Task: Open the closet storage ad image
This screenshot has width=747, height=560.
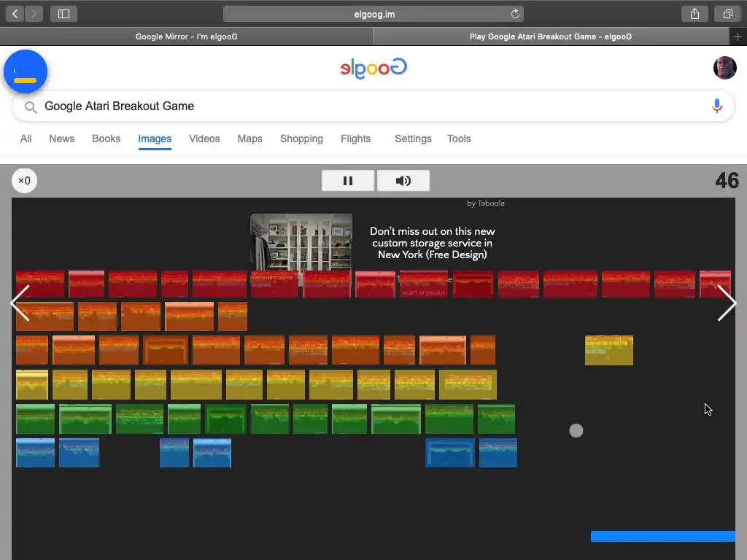Action: click(x=301, y=242)
